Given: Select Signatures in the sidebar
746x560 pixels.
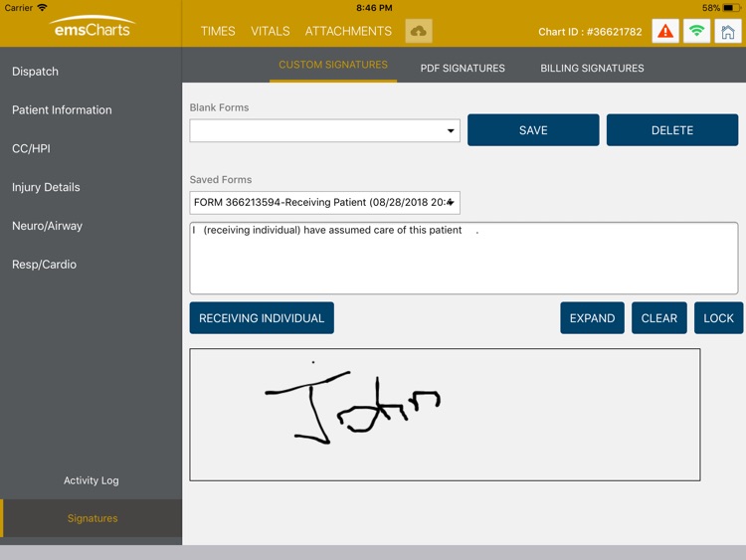Looking at the screenshot, I should 93,518.
